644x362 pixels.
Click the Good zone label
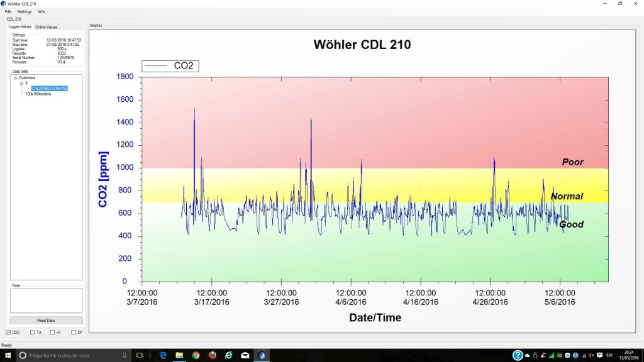(x=571, y=224)
